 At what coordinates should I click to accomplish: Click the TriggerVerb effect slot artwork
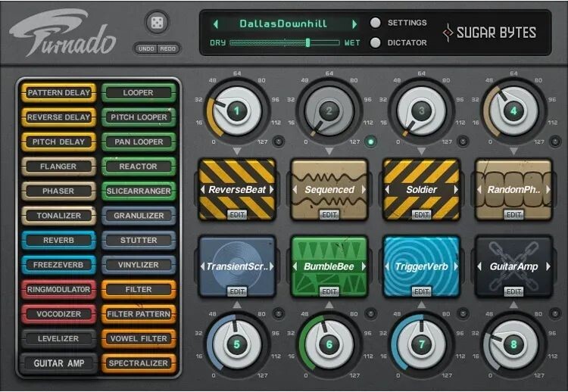(421, 266)
